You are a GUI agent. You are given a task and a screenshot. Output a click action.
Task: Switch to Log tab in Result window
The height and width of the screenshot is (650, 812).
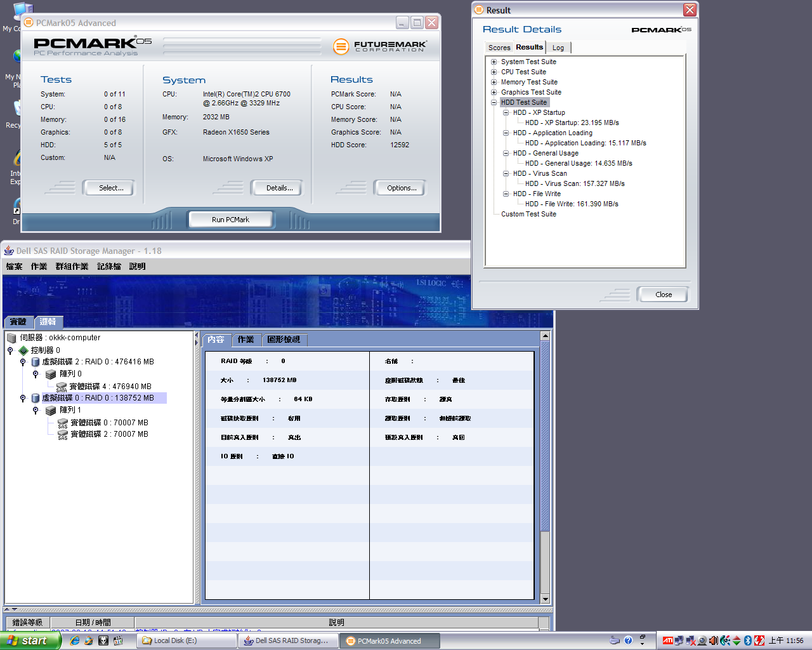point(558,48)
